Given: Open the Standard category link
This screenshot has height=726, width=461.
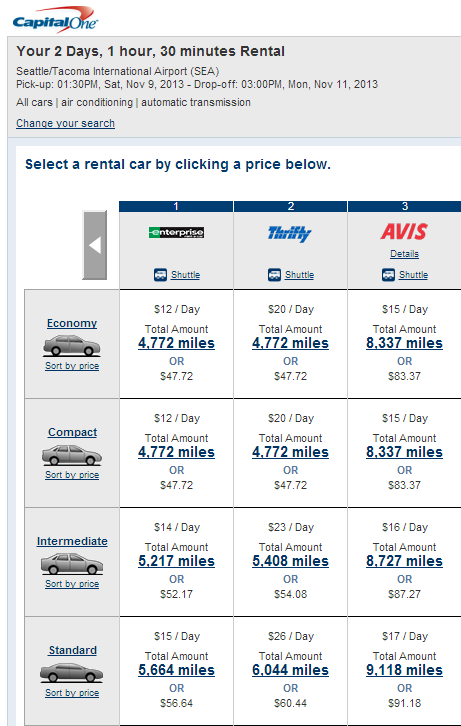Looking at the screenshot, I should click(x=72, y=650).
